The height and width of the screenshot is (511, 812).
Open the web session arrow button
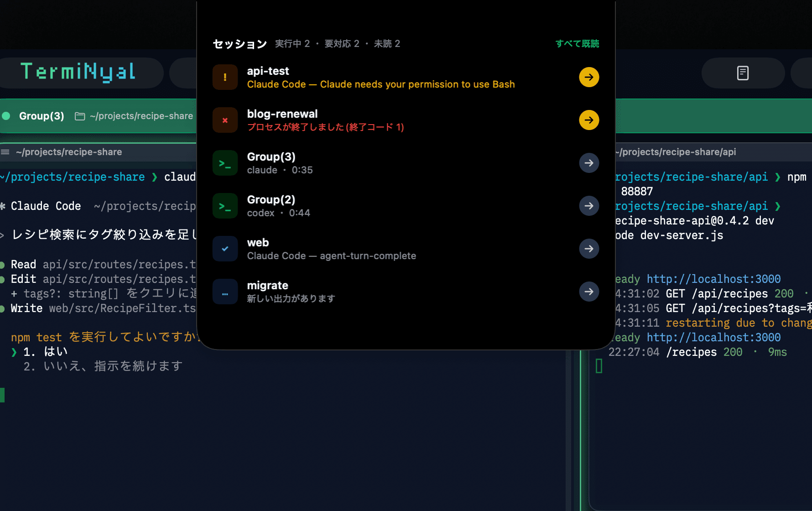pyautogui.click(x=589, y=249)
